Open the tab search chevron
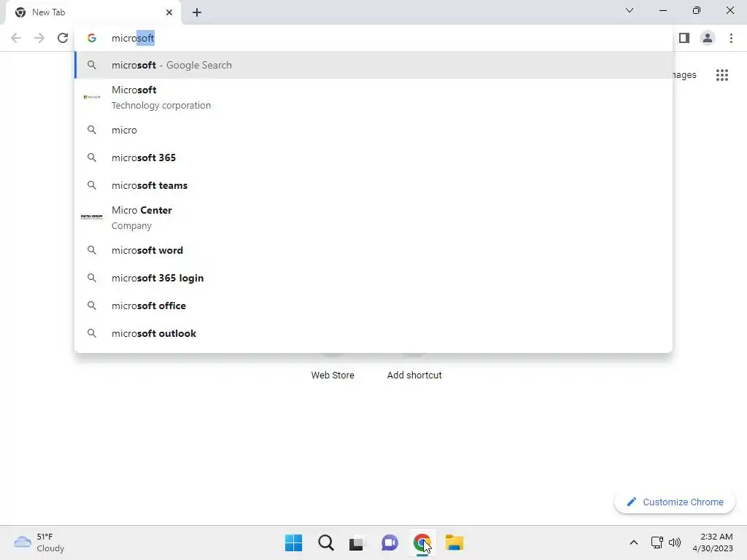This screenshot has width=747, height=560. [x=630, y=10]
